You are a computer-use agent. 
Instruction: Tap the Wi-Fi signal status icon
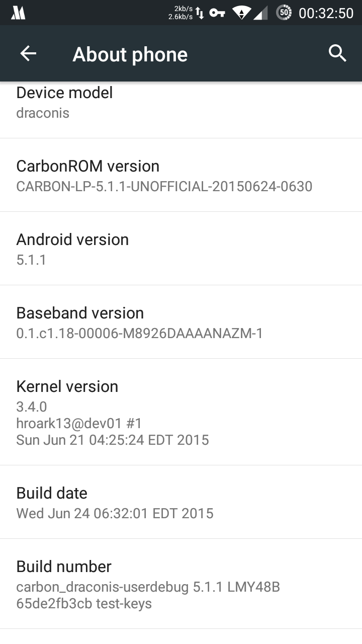tap(241, 13)
